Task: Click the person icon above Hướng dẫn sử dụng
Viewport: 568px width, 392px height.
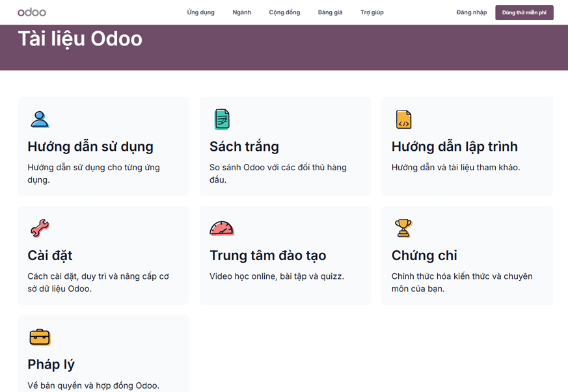Action: pyautogui.click(x=40, y=119)
